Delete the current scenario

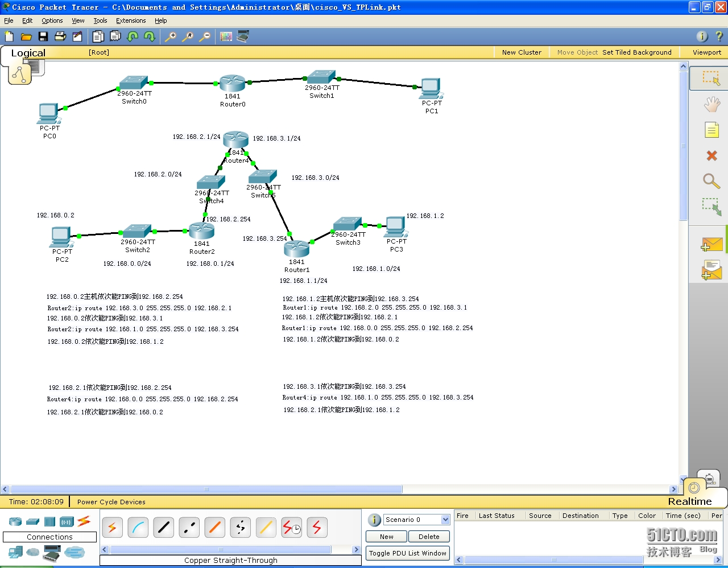click(429, 537)
